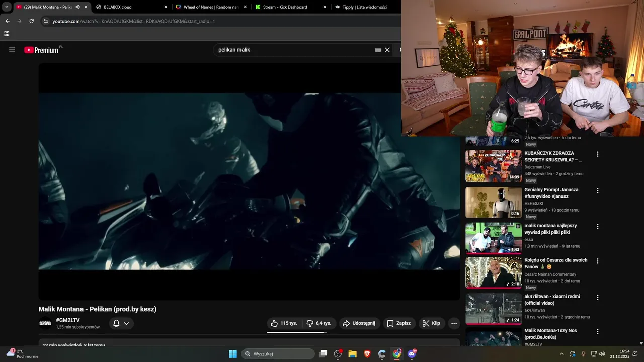Close the Malik Montana YouTube tab
Viewport: 644px width, 362px height.
pos(86,7)
